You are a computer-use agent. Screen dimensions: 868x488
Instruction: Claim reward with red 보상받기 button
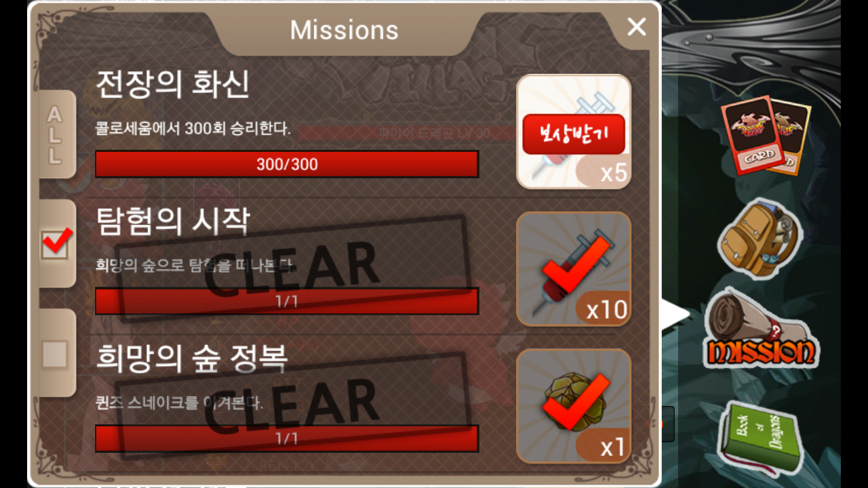574,135
